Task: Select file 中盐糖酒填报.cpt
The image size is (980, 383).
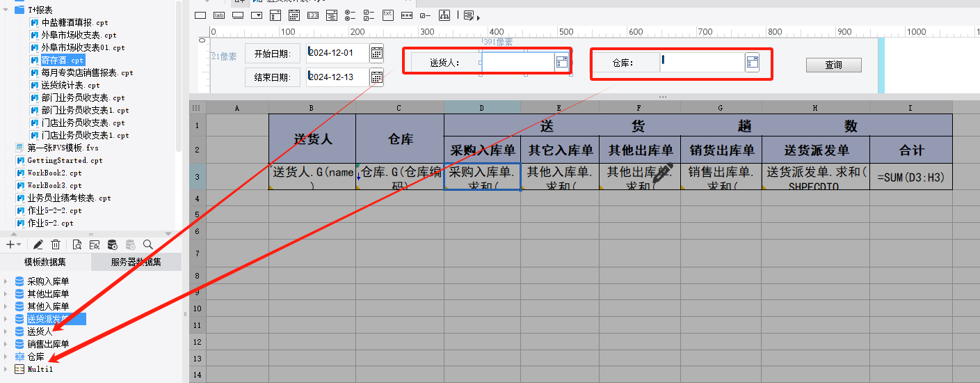Action: click(74, 22)
